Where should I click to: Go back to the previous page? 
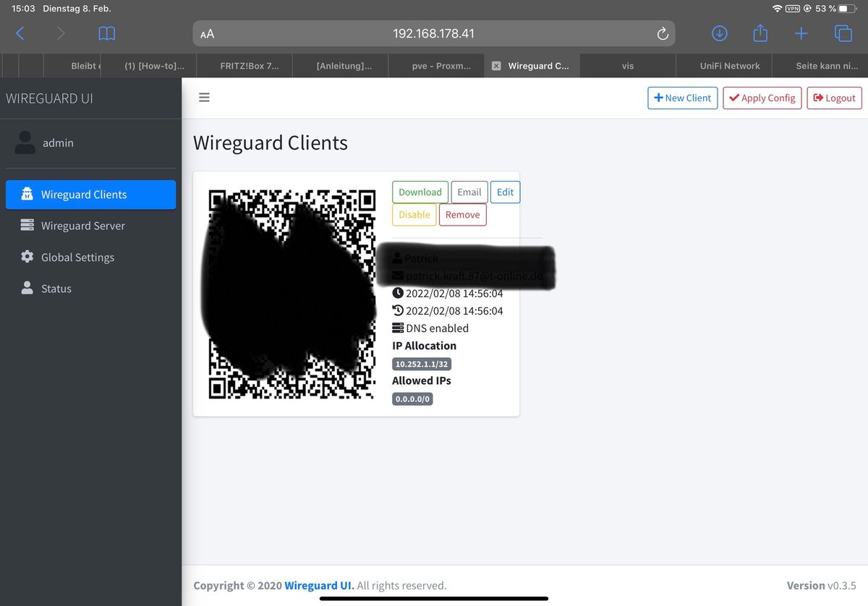click(x=20, y=33)
